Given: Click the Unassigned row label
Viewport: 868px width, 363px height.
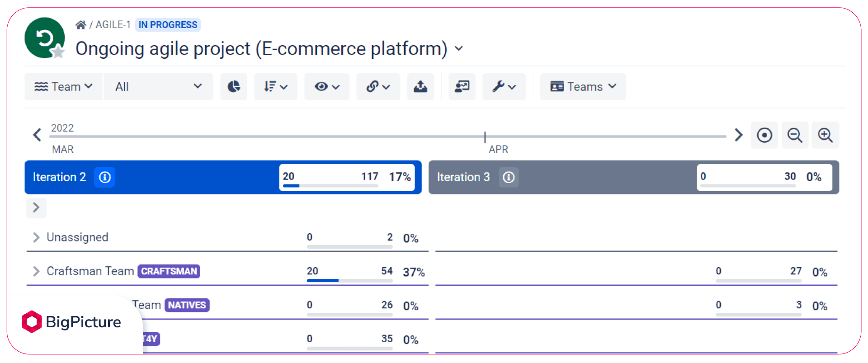Looking at the screenshot, I should click(x=77, y=237).
